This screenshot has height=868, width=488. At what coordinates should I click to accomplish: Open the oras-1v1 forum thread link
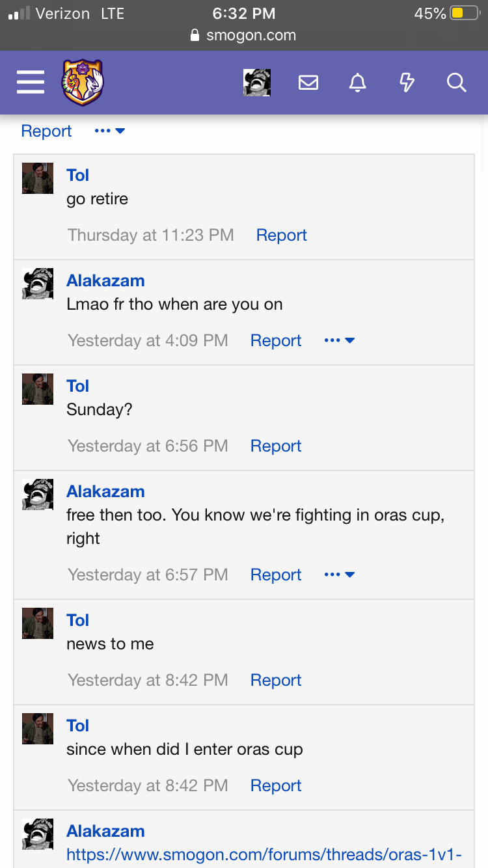pos(264,854)
